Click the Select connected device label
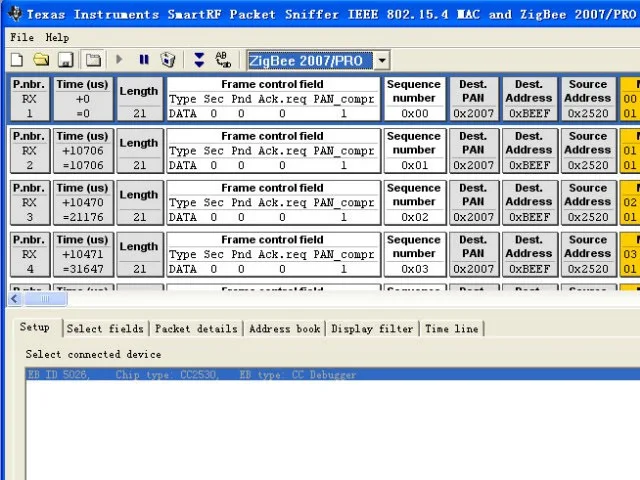The width and height of the screenshot is (640, 480). click(93, 354)
